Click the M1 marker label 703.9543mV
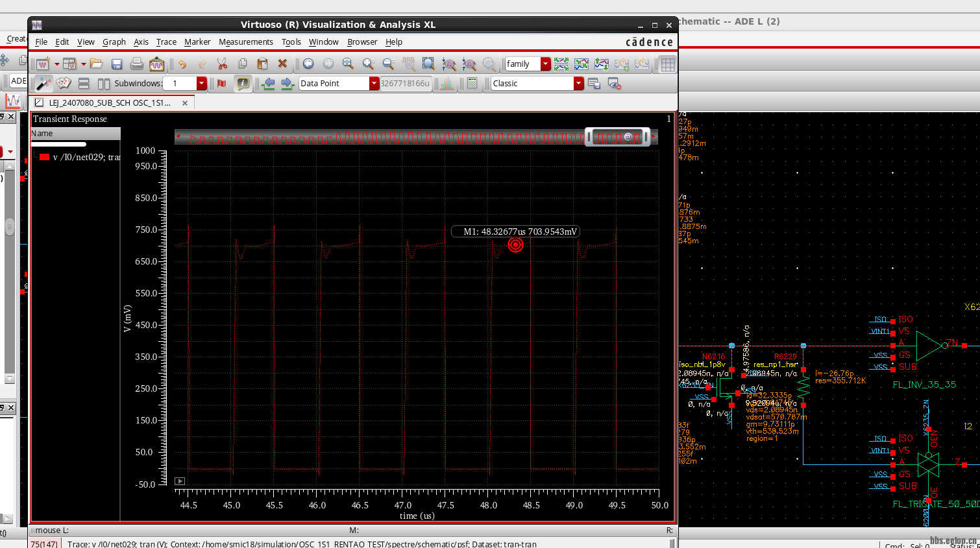Screen dimensions: 980x548 (515, 232)
